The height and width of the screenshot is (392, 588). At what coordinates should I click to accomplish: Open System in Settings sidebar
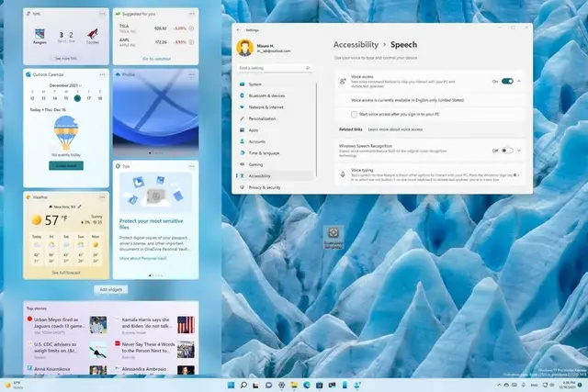[276, 84]
